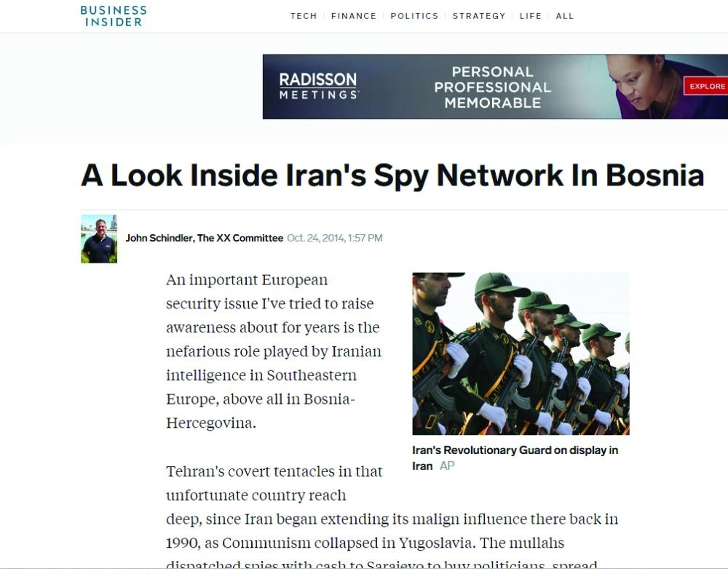This screenshot has height=574, width=728.
Task: Click the Business Insider logo
Action: coord(114,16)
